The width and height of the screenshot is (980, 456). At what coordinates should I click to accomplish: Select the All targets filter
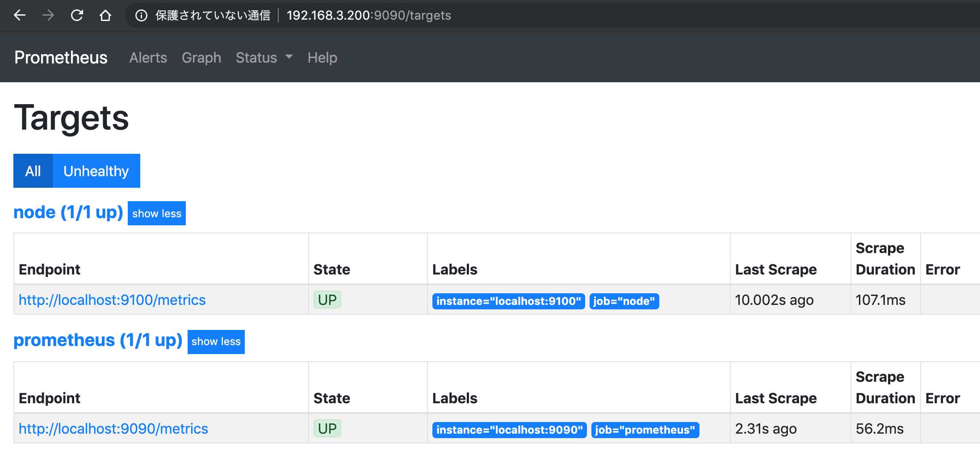point(33,171)
